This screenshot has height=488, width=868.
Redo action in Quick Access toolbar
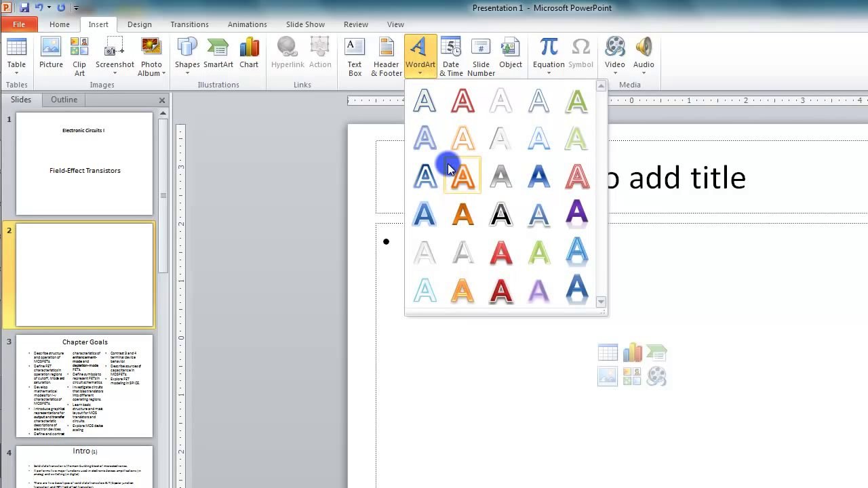click(x=61, y=7)
